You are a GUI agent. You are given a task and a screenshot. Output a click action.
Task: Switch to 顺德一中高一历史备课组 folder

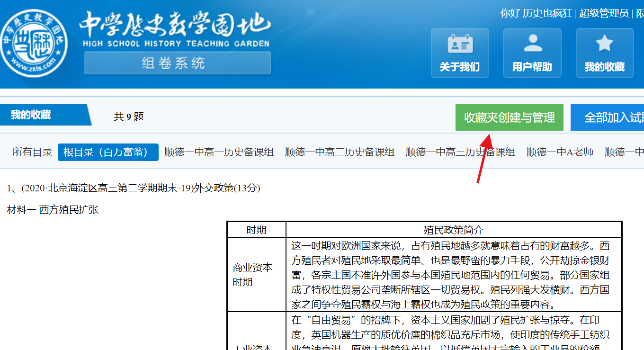click(x=219, y=152)
